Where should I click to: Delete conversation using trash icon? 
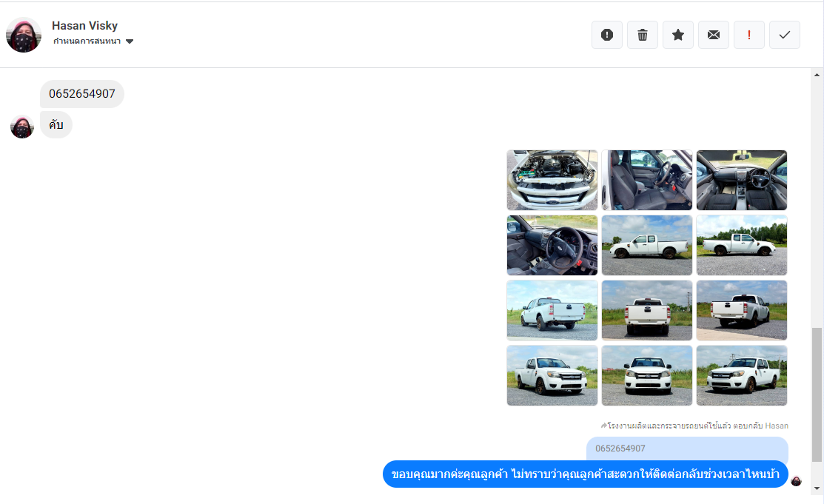642,35
